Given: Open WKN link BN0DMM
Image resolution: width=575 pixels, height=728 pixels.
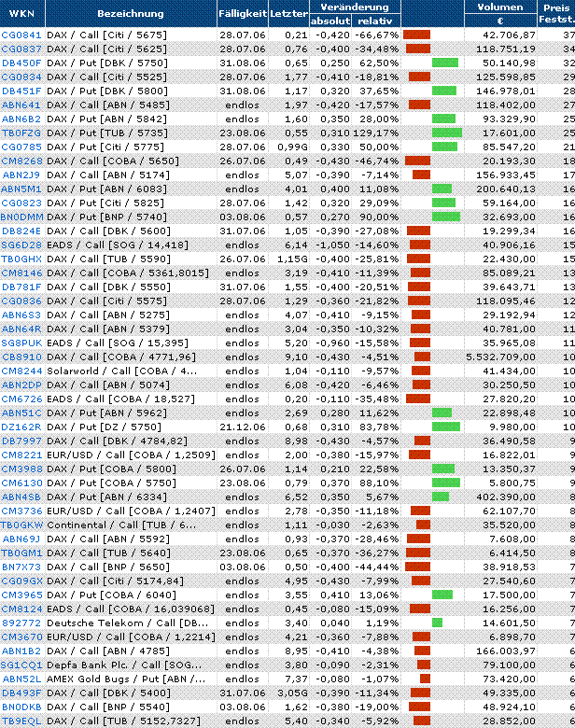Looking at the screenshot, I should (21, 217).
